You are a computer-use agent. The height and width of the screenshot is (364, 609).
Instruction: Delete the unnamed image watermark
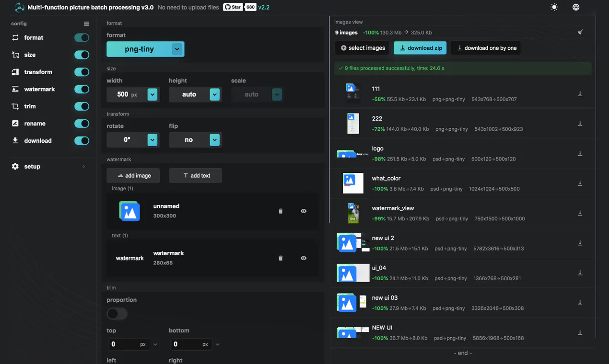point(281,211)
